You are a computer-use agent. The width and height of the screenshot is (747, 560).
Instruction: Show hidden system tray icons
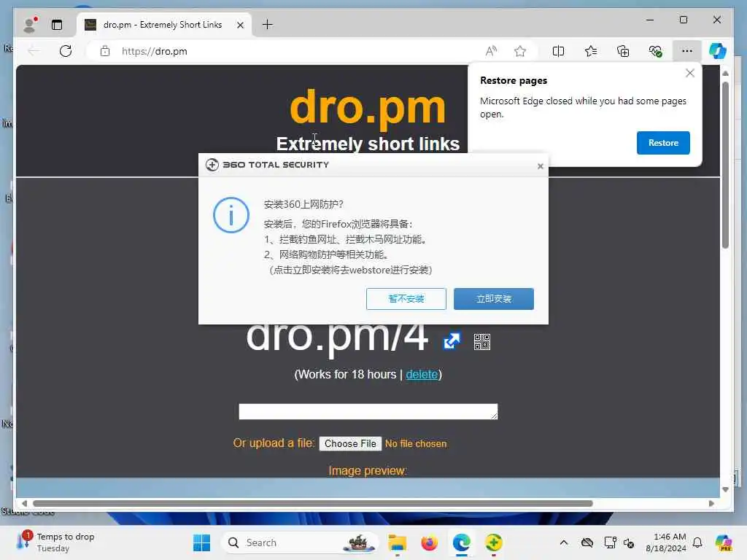[x=564, y=542]
